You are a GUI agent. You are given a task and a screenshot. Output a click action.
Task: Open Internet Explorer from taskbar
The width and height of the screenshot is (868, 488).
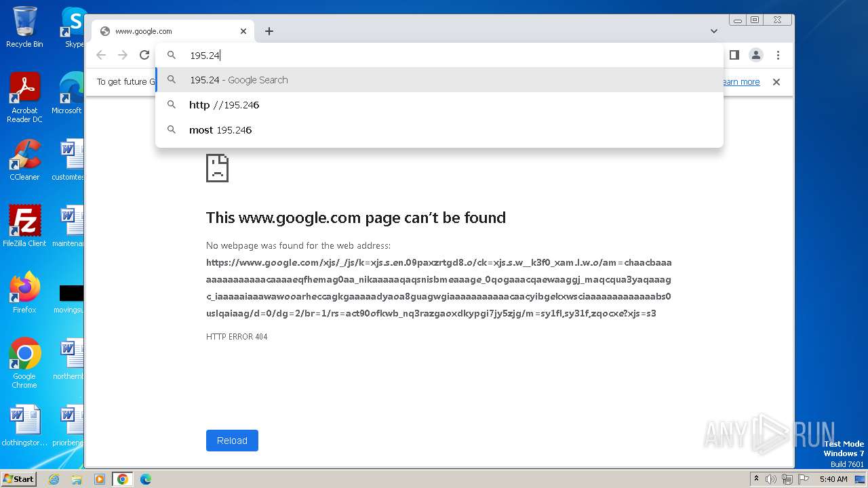54,479
